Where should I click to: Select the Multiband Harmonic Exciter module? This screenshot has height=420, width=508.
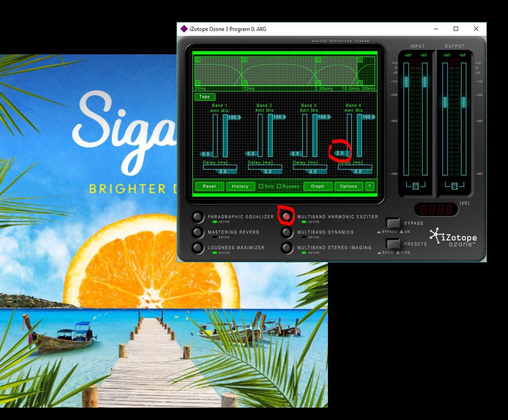pyautogui.click(x=287, y=216)
